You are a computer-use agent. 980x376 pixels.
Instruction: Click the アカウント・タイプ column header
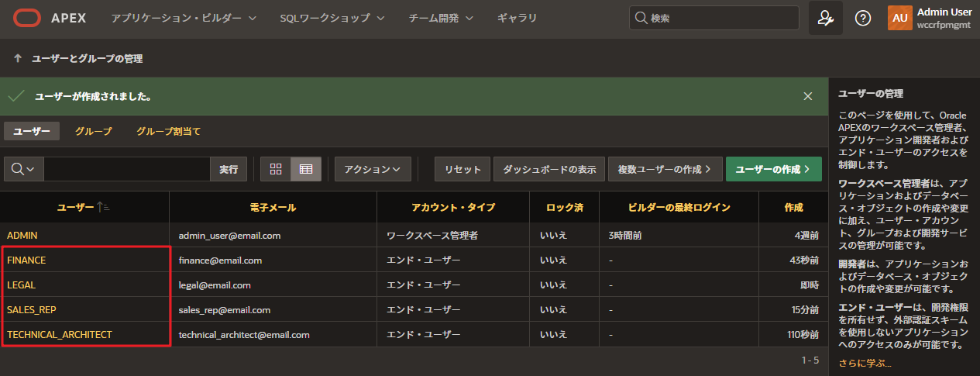(453, 208)
